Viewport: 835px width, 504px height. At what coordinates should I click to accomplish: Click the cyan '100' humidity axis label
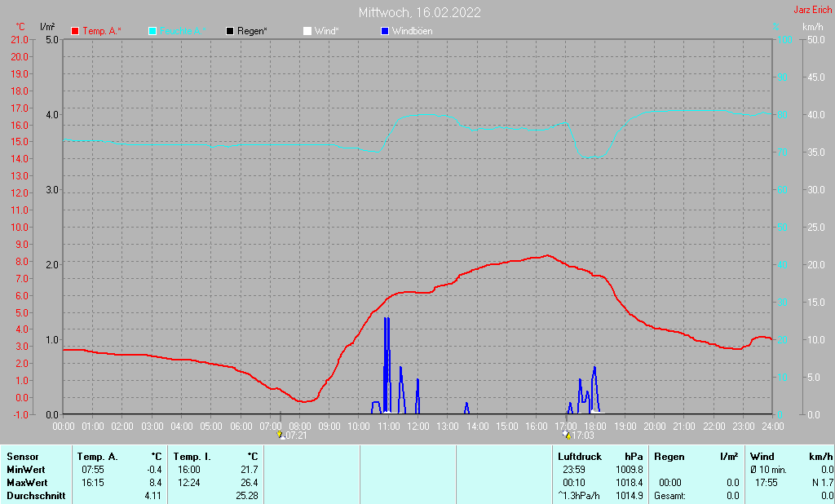pyautogui.click(x=785, y=40)
